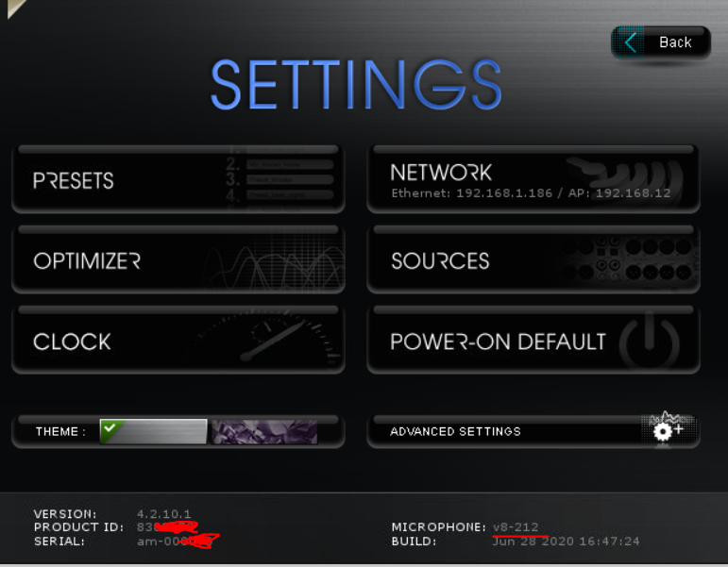Click the green checkmark on selected theme
The image size is (728, 567).
click(x=110, y=426)
